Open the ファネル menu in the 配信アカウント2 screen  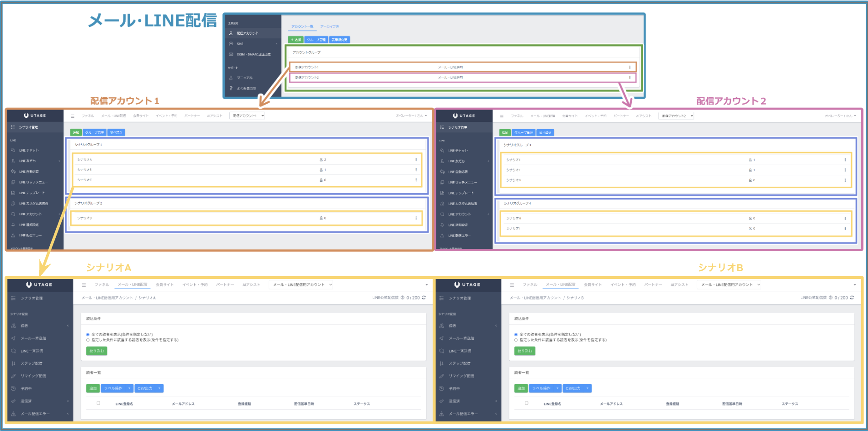point(517,116)
